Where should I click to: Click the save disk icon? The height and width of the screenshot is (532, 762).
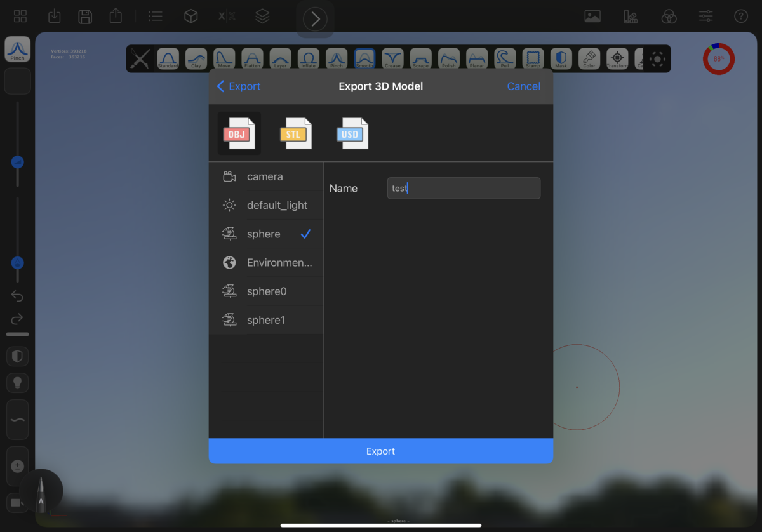coord(85,17)
